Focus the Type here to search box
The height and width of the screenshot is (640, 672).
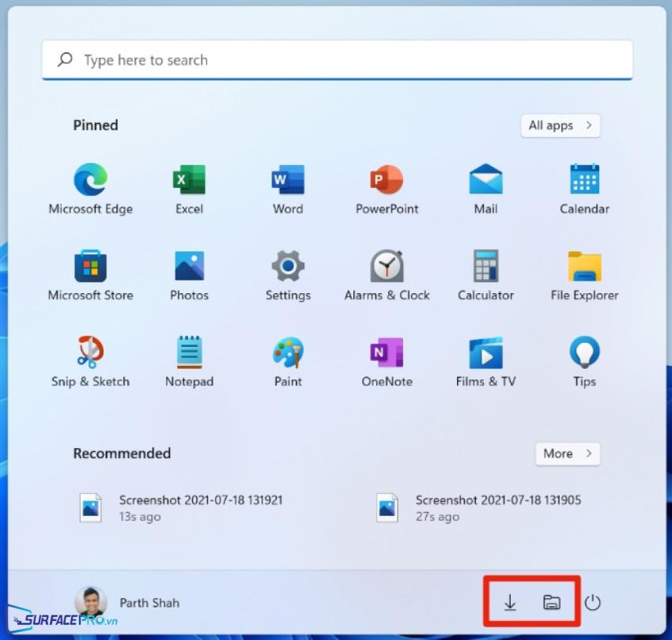click(x=337, y=60)
